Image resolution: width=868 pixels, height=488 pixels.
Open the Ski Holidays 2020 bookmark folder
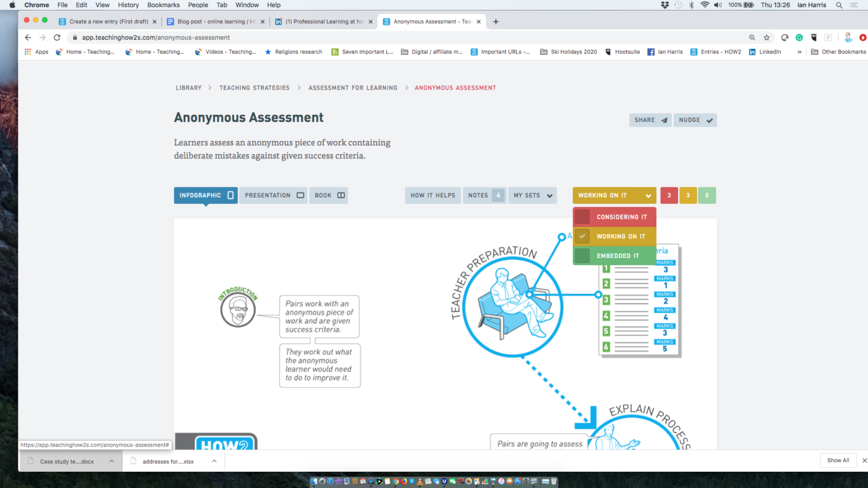(568, 51)
